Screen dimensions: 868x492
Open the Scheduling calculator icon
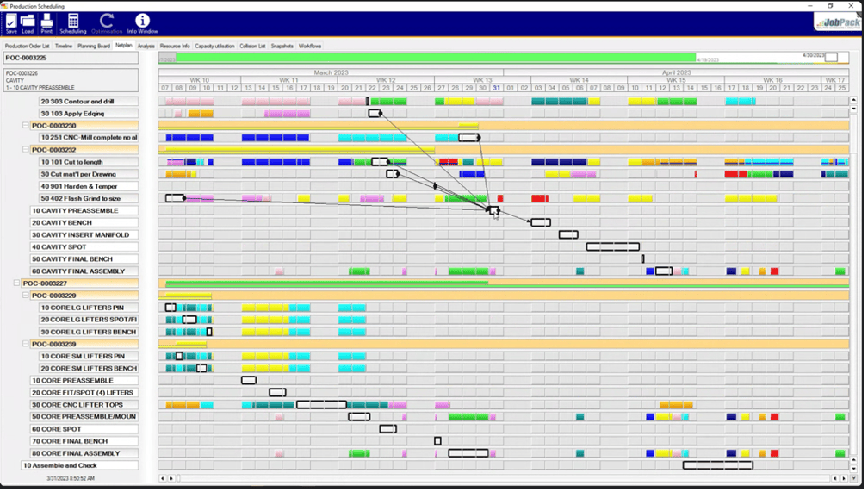pos(73,24)
